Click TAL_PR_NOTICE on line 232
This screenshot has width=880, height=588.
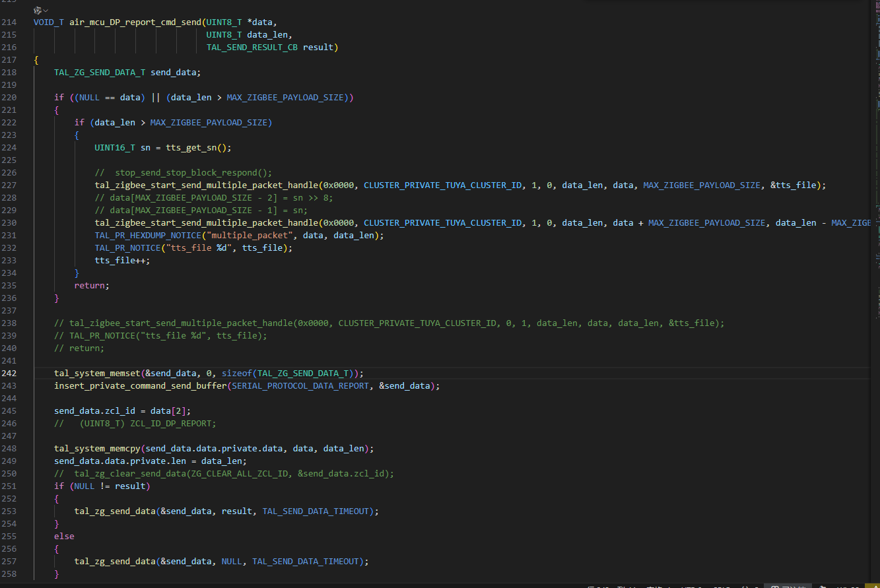click(x=127, y=248)
